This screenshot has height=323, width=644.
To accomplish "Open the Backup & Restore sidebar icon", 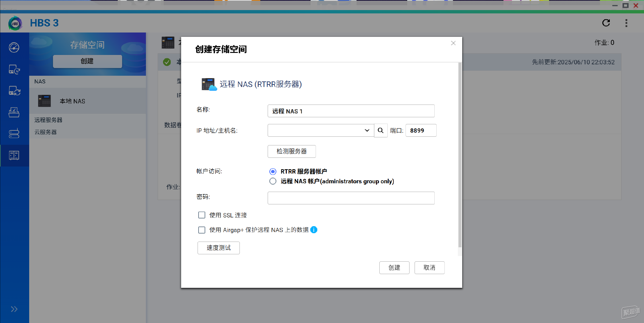I will click(x=14, y=69).
